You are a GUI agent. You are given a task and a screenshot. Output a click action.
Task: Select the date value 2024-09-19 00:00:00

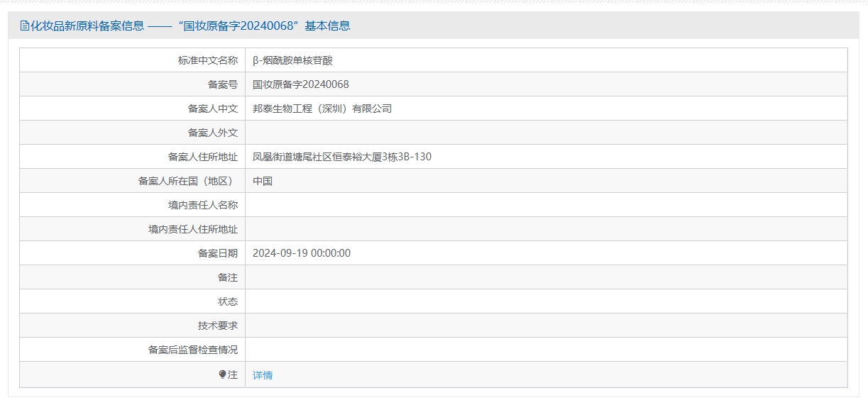pos(302,253)
